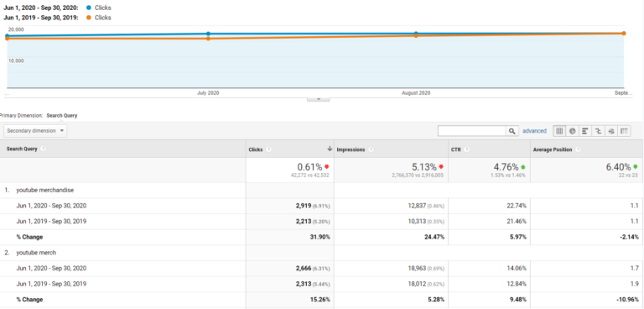644x309 pixels.
Task: Click the 9.48% CTR change
Action: point(518,300)
